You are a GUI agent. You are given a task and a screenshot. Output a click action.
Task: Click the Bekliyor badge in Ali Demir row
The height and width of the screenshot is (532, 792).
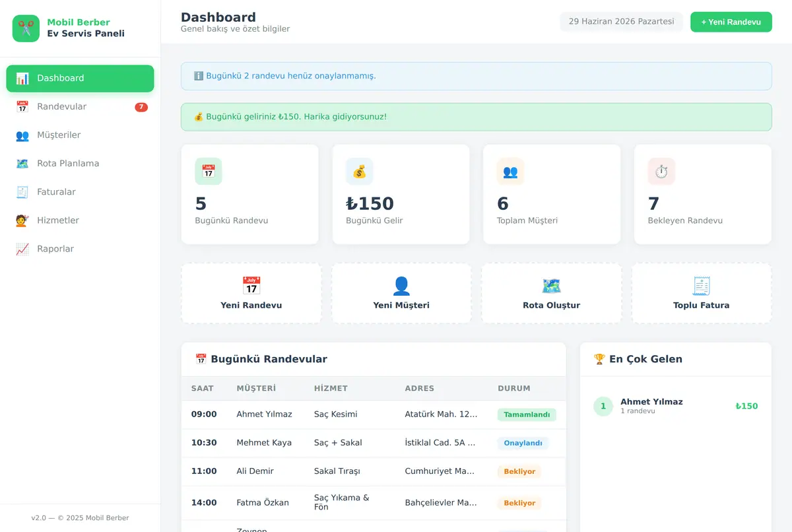(519, 471)
